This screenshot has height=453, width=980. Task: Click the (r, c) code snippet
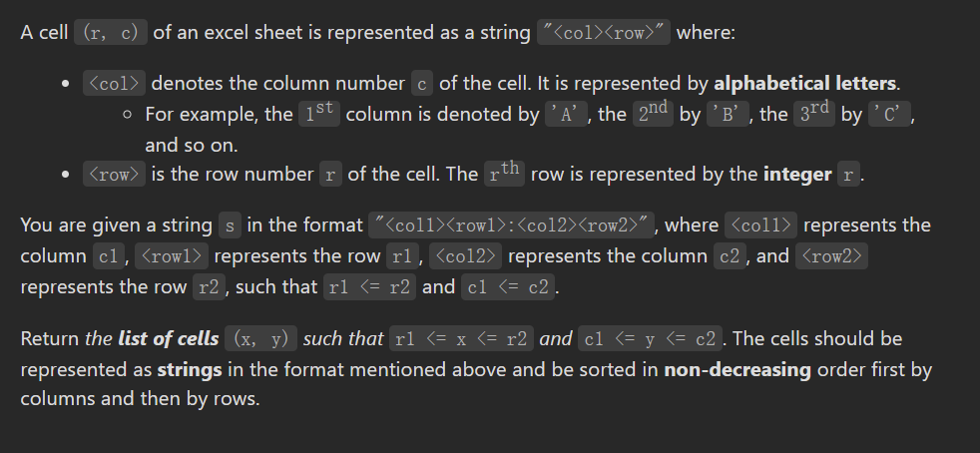coord(111,33)
